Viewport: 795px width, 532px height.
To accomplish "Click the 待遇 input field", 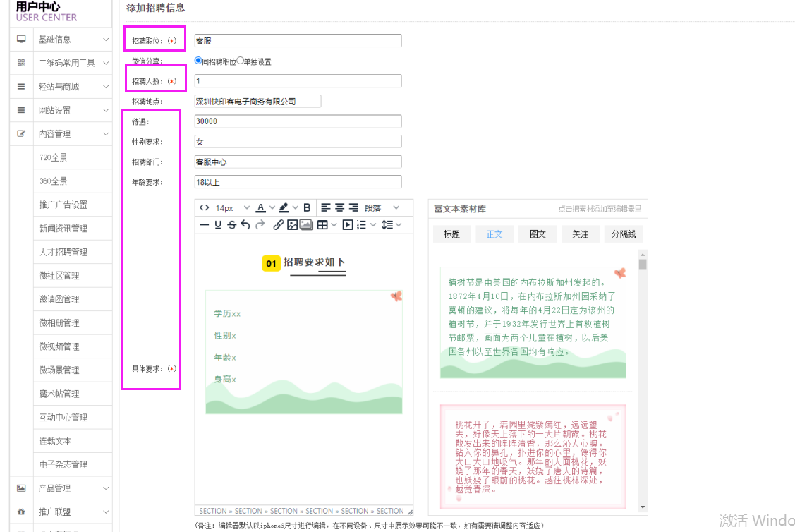I will pos(298,121).
